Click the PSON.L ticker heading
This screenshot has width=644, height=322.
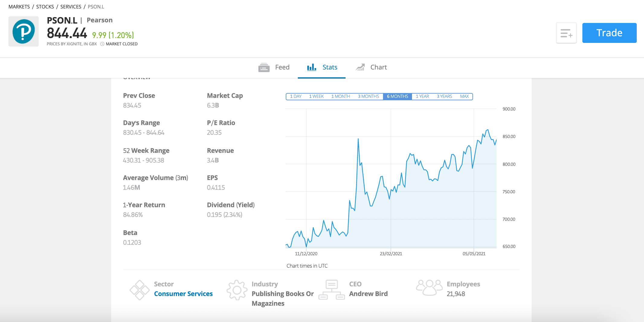[62, 20]
